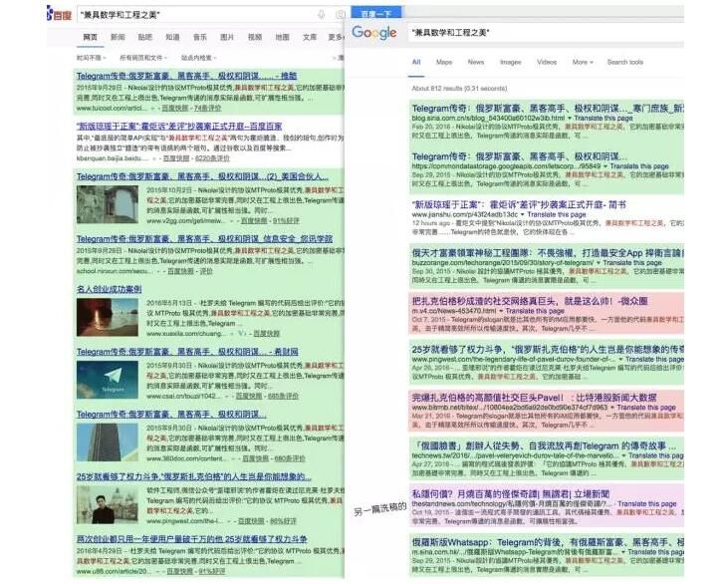Expand Google's More dropdown
The image size is (728, 584).
tap(583, 62)
